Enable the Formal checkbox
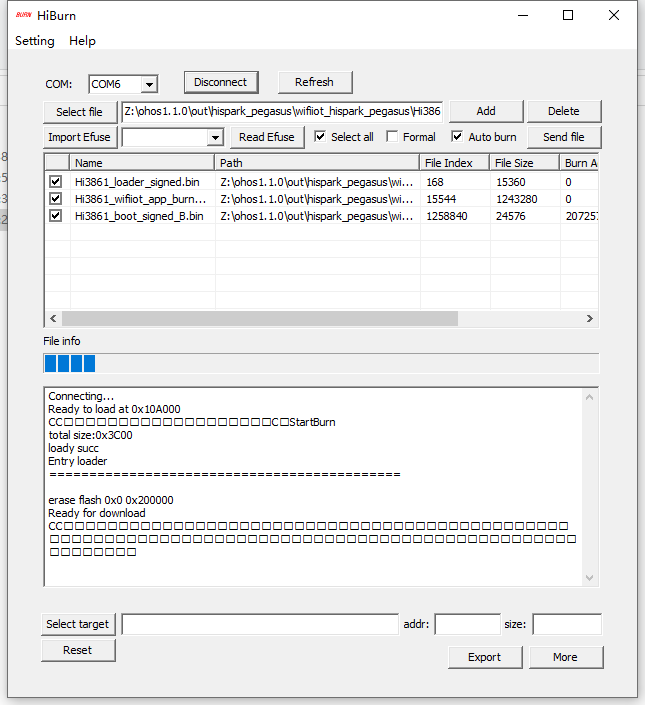This screenshot has height=705, width=645. (x=392, y=136)
